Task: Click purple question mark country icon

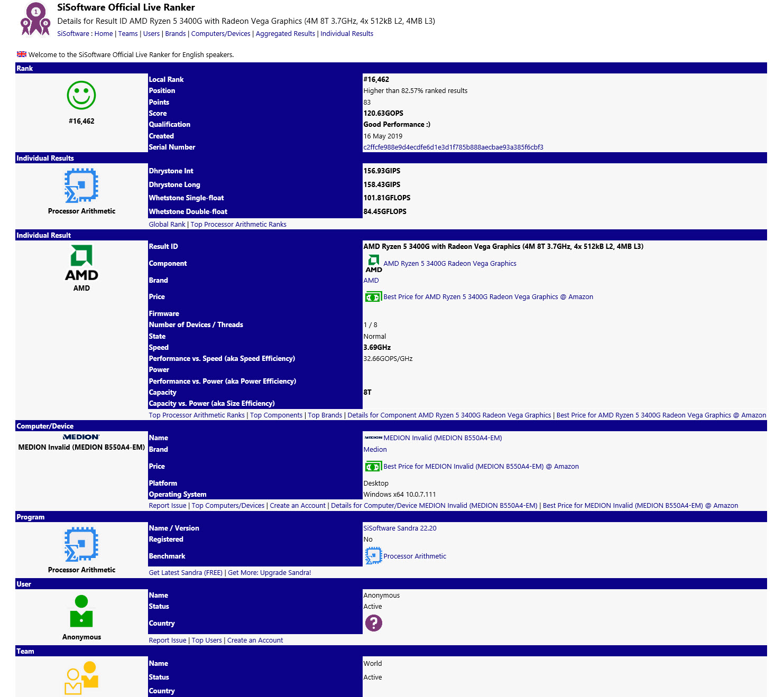Action: point(374,623)
